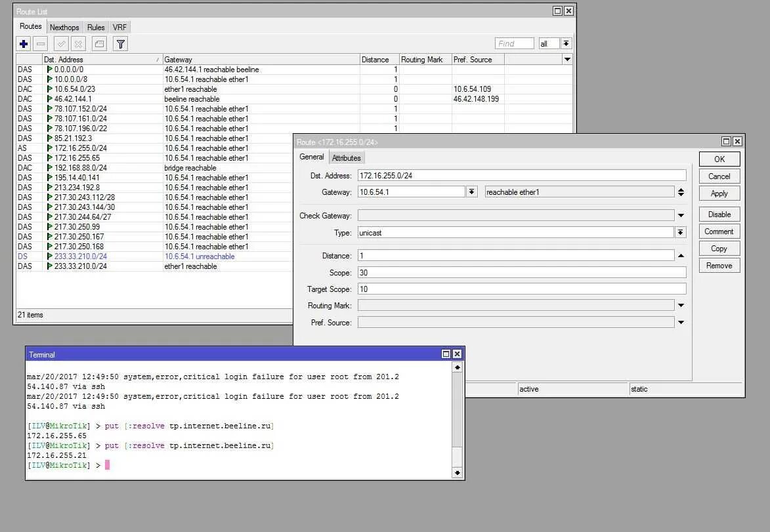The width and height of the screenshot is (770, 532).
Task: Switch to the Nexthops tab
Action: tap(64, 28)
